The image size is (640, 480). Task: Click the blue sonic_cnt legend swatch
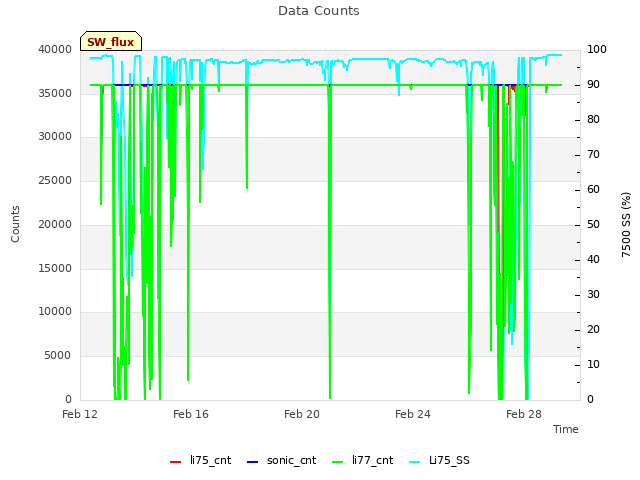pyautogui.click(x=253, y=462)
